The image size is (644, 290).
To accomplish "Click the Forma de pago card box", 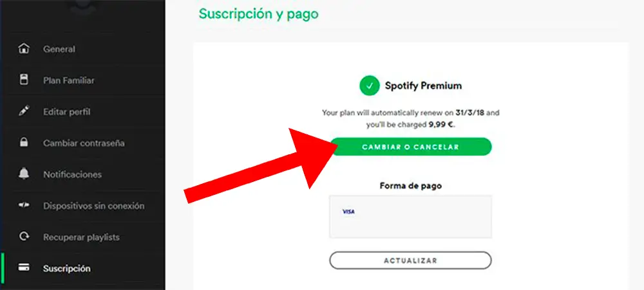I will 411,217.
